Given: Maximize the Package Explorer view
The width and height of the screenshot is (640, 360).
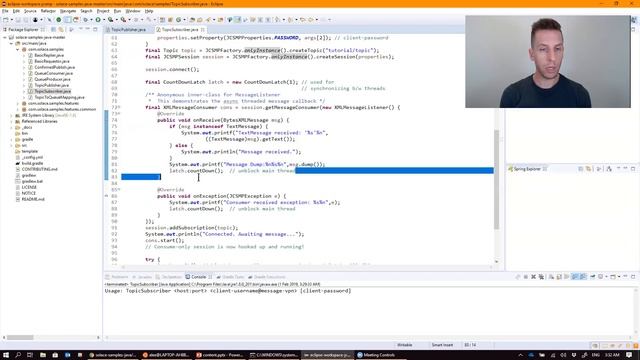Looking at the screenshot, I should [x=95, y=29].
